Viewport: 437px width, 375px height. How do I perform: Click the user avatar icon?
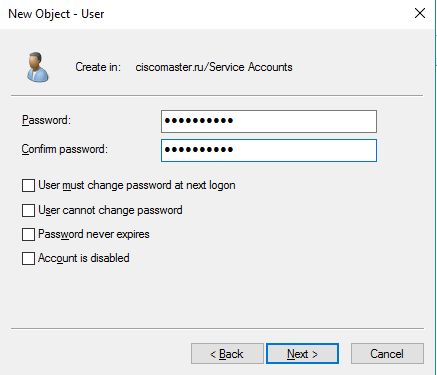coord(37,67)
